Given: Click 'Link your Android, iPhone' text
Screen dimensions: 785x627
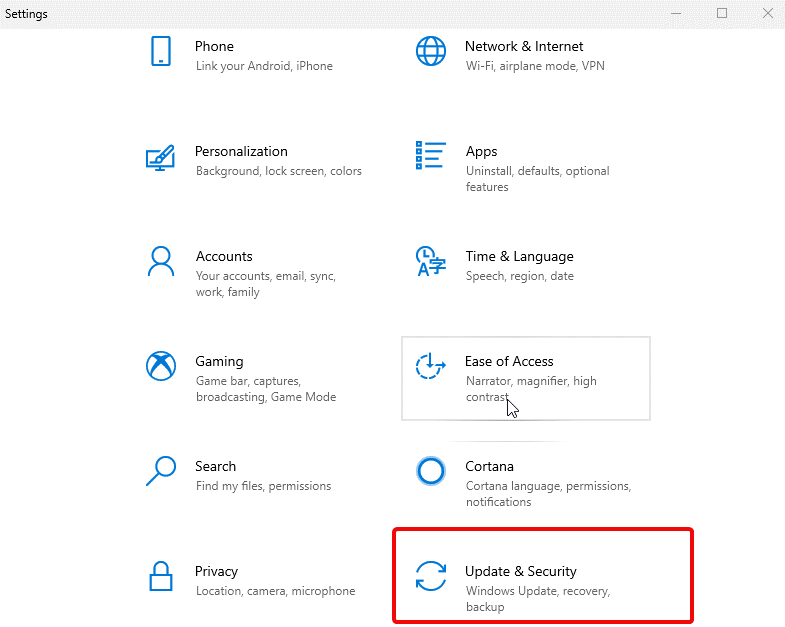Looking at the screenshot, I should pos(264,66).
